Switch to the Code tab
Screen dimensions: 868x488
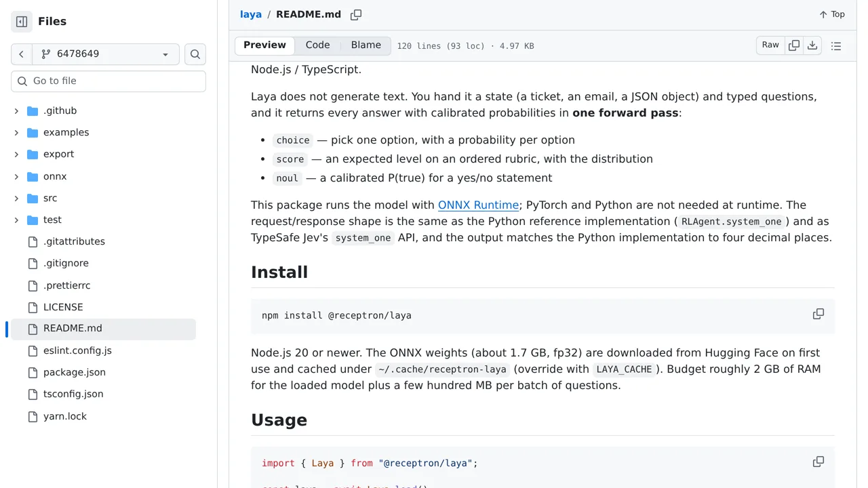tap(317, 45)
